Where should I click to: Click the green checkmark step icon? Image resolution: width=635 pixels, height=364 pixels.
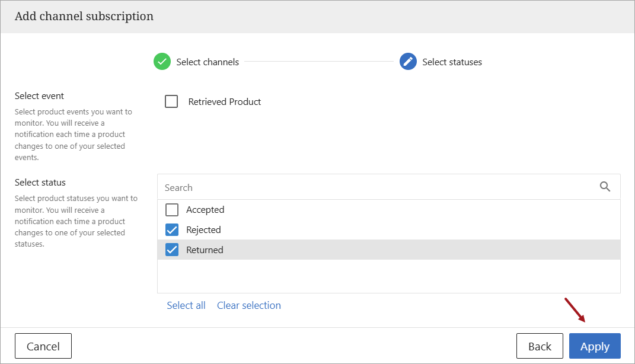click(x=162, y=62)
